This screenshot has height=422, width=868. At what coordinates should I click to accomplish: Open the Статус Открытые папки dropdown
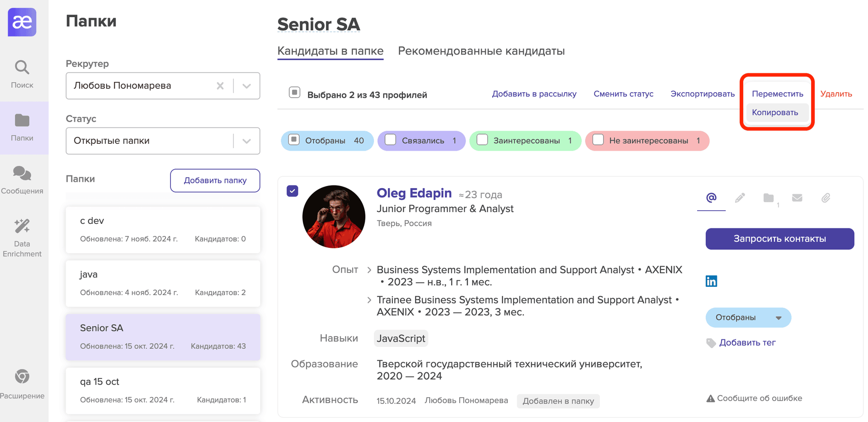pyautogui.click(x=246, y=141)
